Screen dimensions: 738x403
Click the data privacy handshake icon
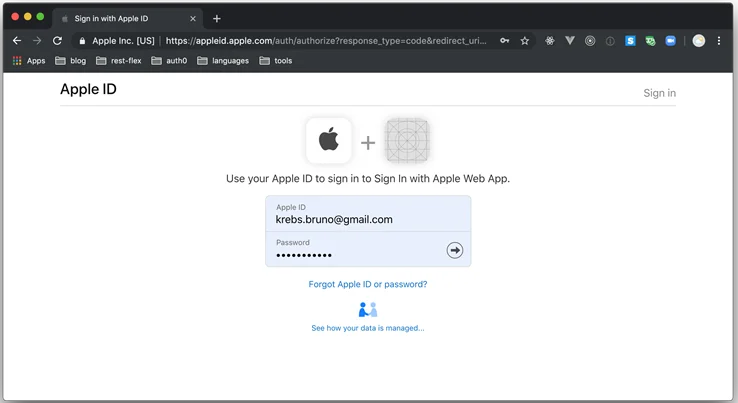(x=368, y=310)
